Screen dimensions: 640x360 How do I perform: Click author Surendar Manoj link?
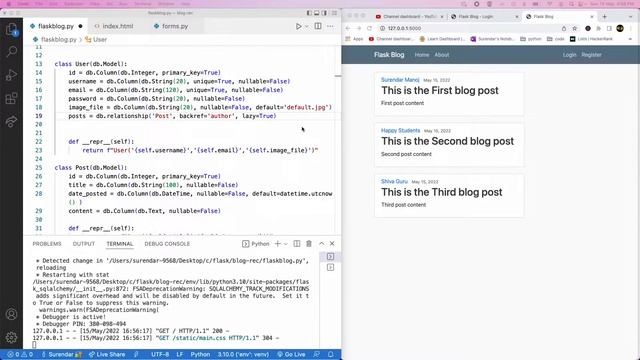pos(400,80)
